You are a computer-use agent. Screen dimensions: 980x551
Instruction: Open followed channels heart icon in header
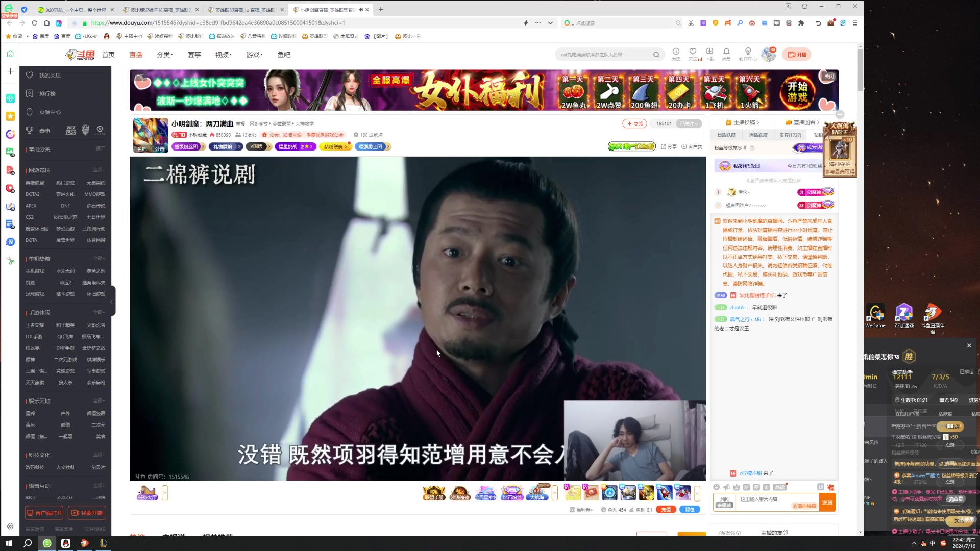pos(693,52)
